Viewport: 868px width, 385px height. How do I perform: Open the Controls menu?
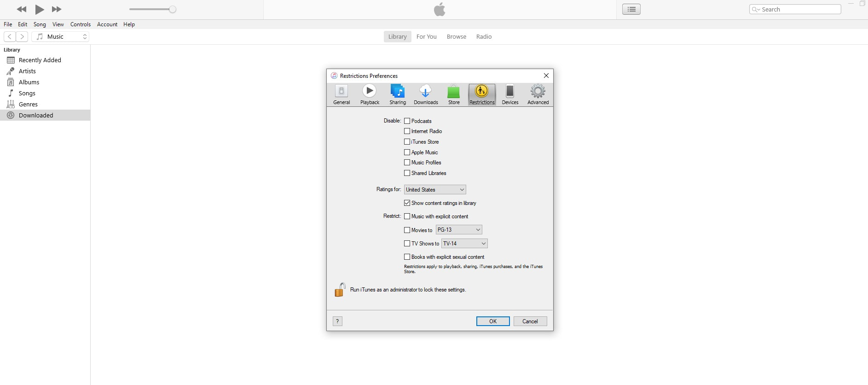[81, 24]
